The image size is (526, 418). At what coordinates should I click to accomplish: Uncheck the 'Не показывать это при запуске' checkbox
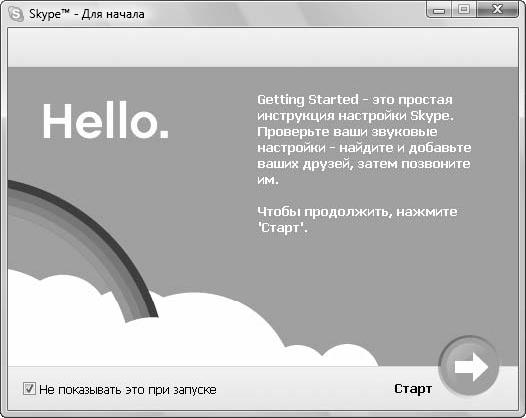[29, 389]
